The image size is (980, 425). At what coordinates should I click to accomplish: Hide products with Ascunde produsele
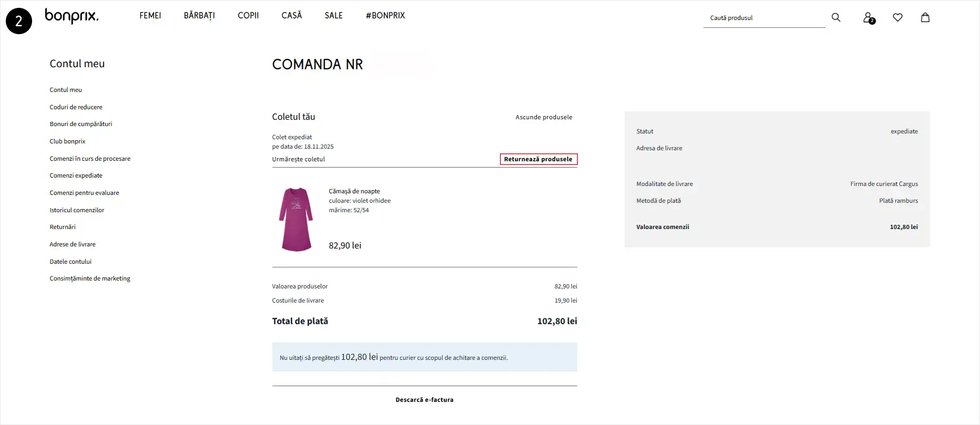544,117
